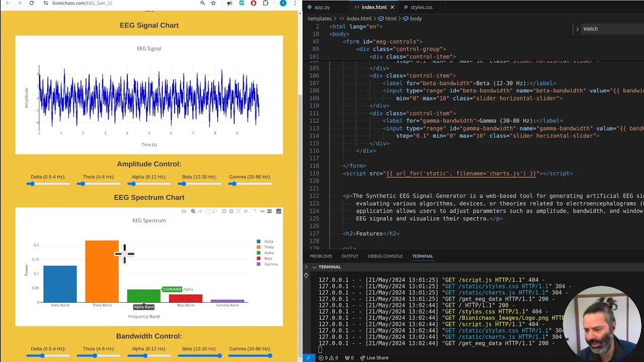Open the DEBUG CONSOLE panel tab
Image resolution: width=644 pixels, height=362 pixels.
click(x=385, y=256)
